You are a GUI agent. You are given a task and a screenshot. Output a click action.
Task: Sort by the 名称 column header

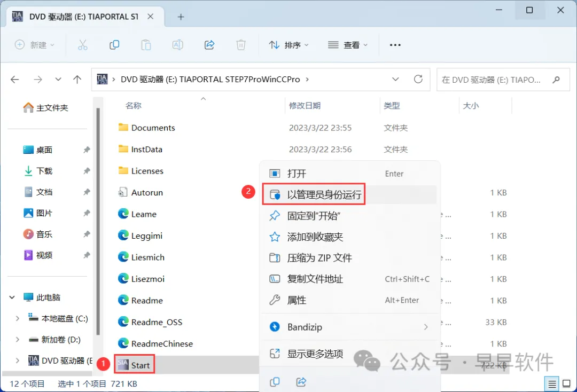[x=133, y=106]
